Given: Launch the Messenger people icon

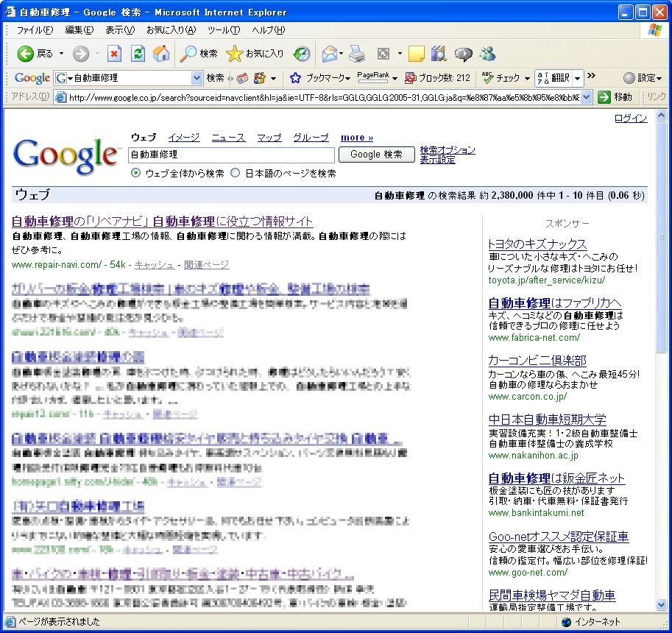Looking at the screenshot, I should pos(488,54).
